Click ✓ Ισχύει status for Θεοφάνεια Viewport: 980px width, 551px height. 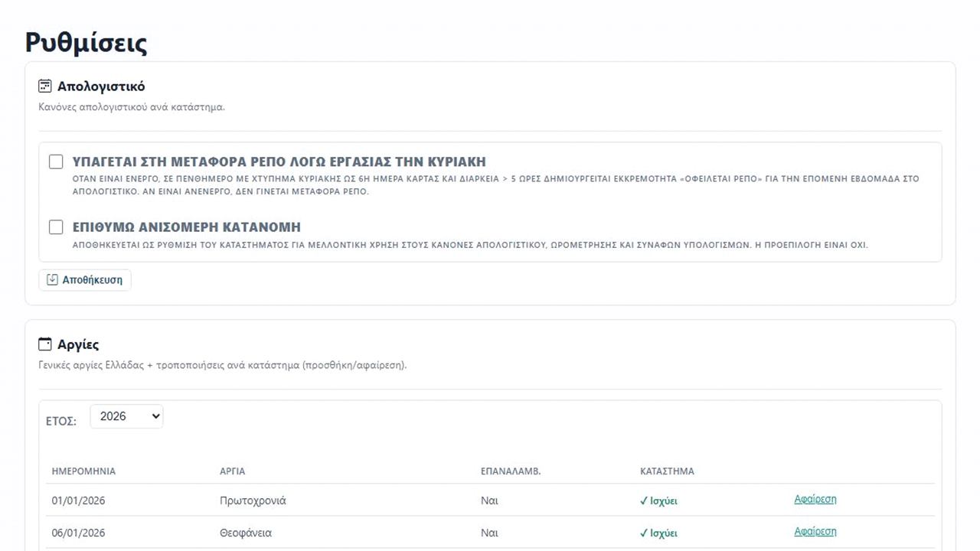click(x=658, y=533)
